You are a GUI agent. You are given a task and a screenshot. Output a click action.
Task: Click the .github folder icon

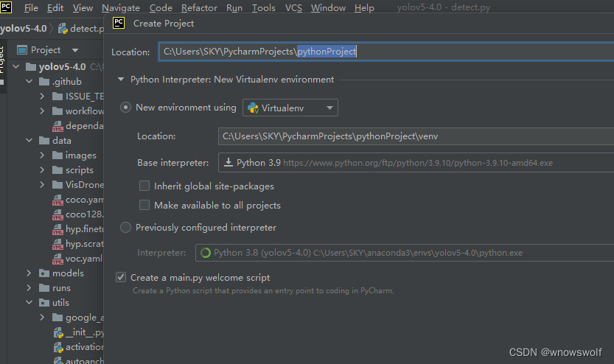click(44, 81)
